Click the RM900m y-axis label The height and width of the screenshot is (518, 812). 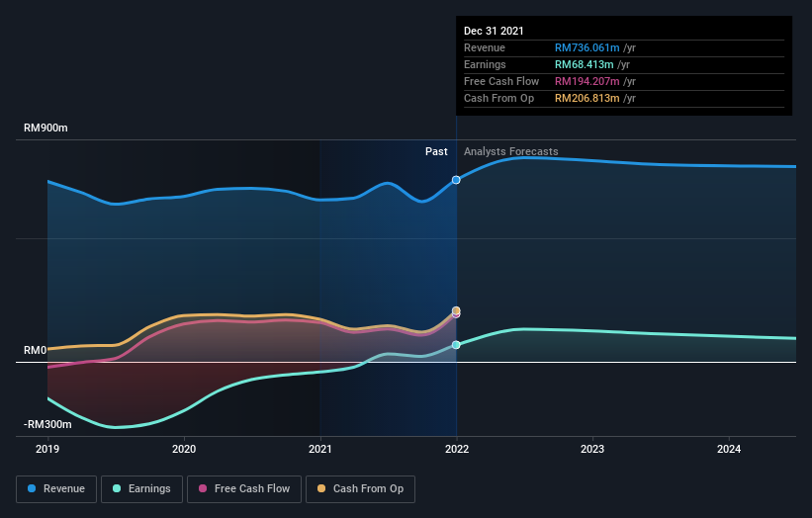click(x=46, y=129)
